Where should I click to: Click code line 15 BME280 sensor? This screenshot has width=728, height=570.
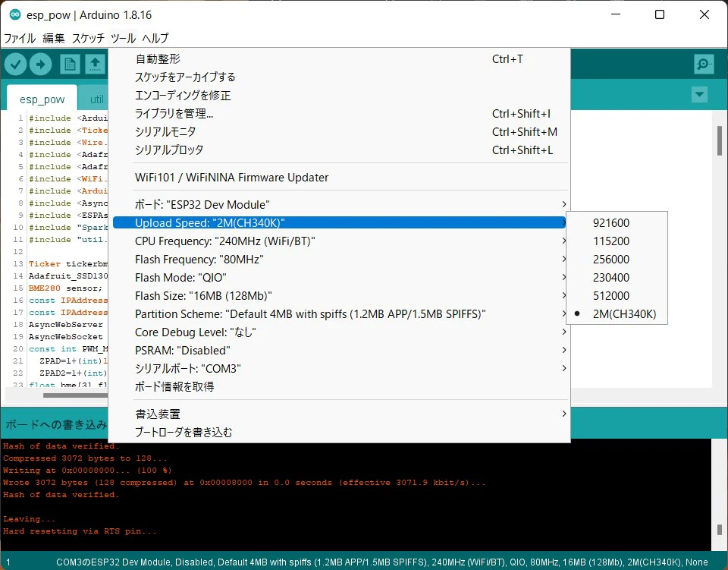65,288
